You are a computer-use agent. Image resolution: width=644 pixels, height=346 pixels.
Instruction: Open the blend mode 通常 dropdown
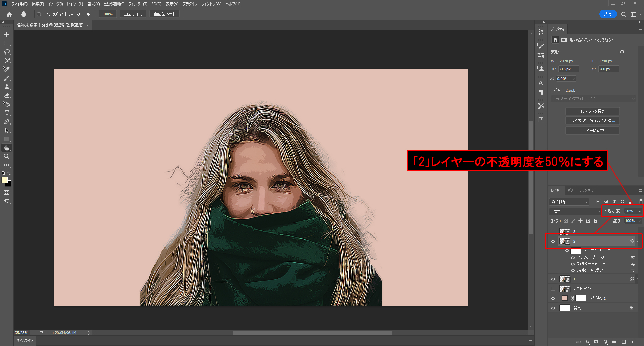(x=575, y=211)
